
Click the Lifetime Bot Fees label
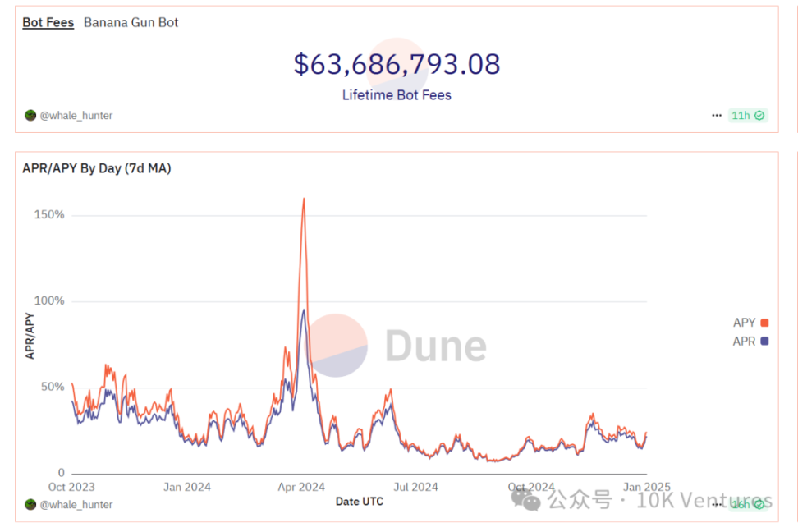coord(397,95)
